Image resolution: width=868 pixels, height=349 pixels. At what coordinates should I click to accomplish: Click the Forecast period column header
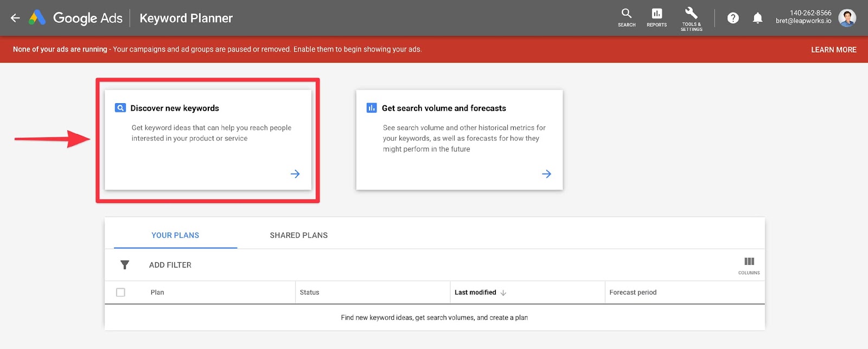[x=633, y=293]
